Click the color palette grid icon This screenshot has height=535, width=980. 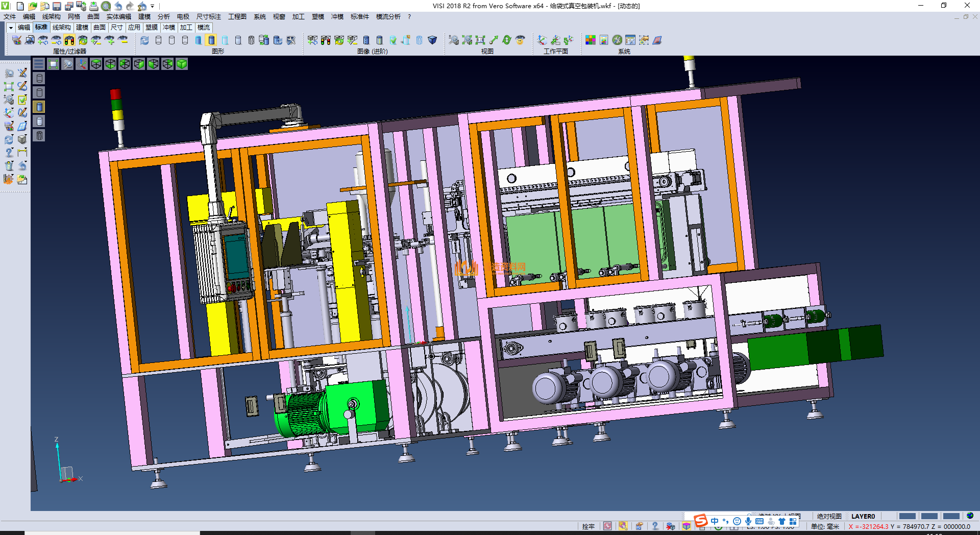[591, 40]
